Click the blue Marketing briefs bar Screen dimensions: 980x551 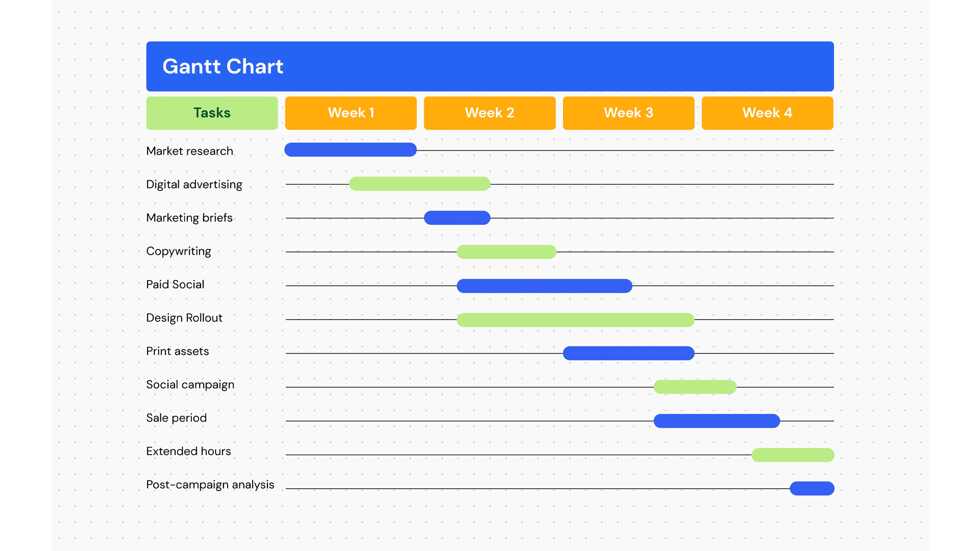(457, 218)
